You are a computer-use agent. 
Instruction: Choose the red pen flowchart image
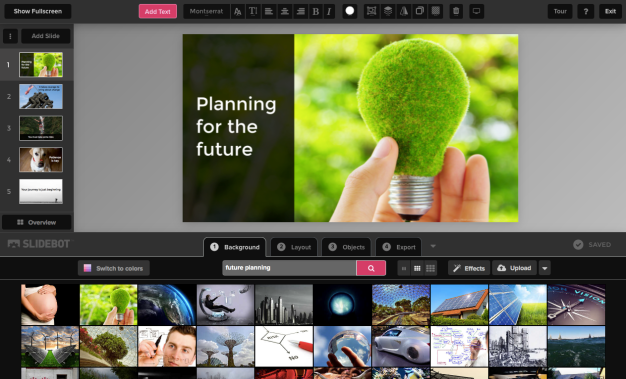pos(284,346)
